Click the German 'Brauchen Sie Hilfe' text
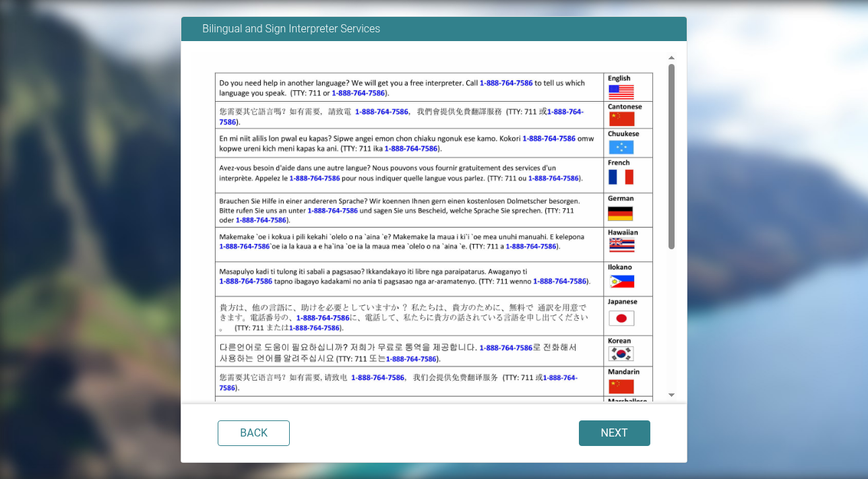 coord(400,210)
